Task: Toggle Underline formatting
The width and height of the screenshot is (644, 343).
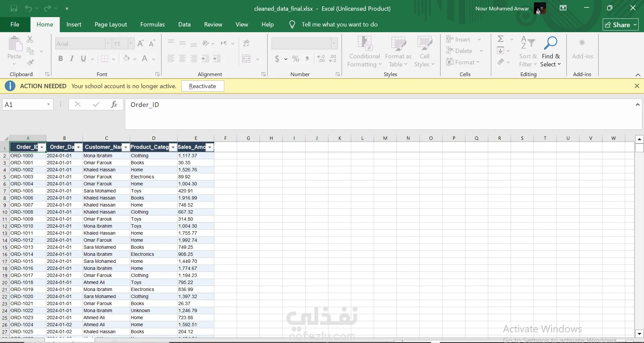Action: click(84, 59)
